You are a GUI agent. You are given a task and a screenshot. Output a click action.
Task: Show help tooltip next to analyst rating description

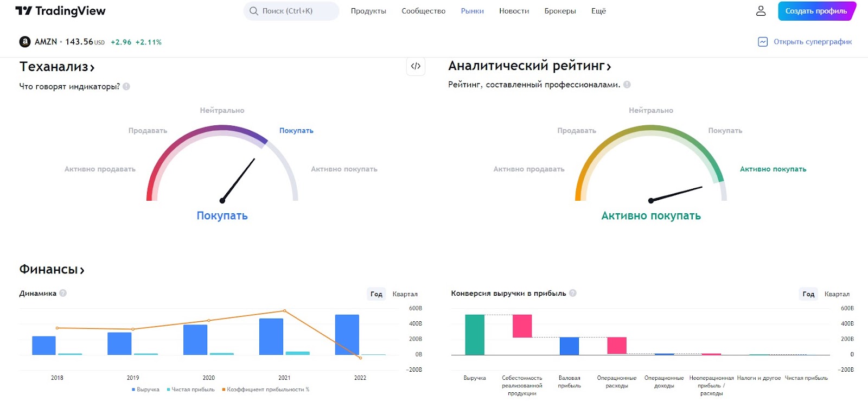627,85
